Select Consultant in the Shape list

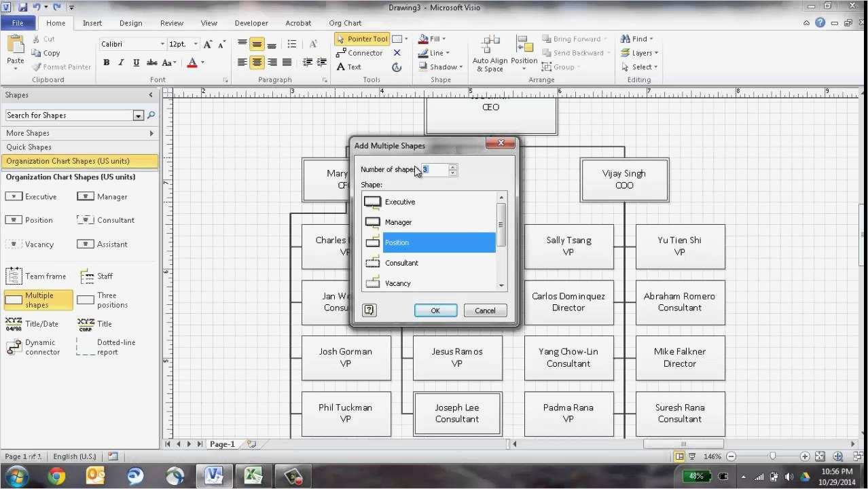pos(429,263)
